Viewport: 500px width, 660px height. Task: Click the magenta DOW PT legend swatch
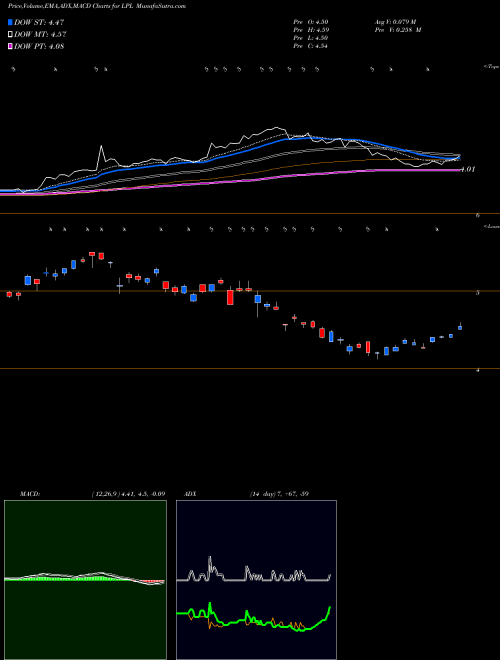10,47
